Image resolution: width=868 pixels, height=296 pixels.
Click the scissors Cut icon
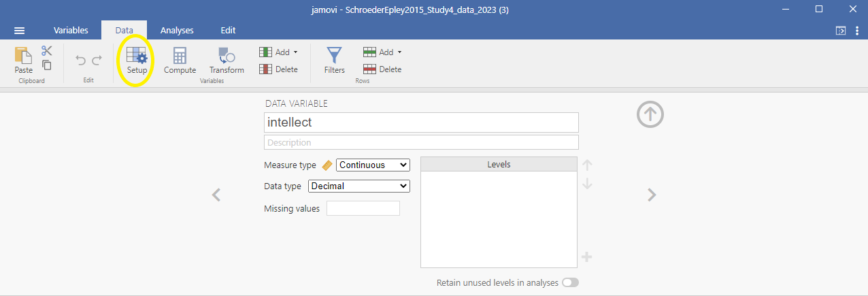point(47,51)
